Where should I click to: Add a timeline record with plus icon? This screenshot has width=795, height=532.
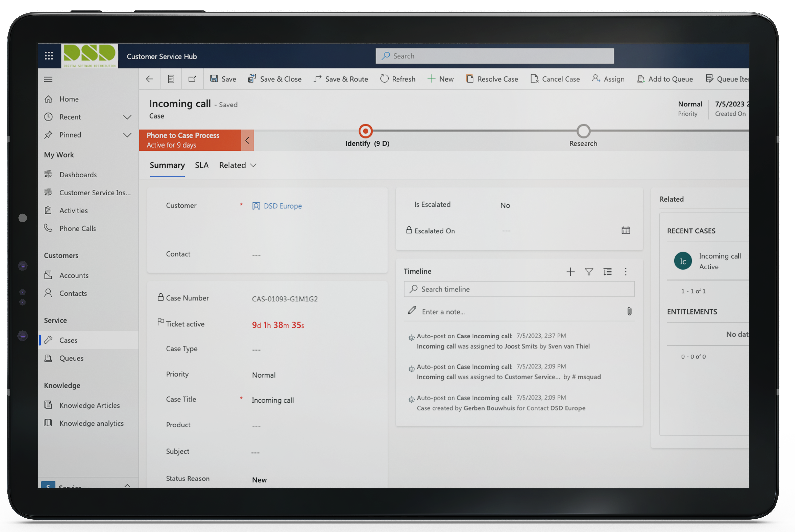[570, 272]
